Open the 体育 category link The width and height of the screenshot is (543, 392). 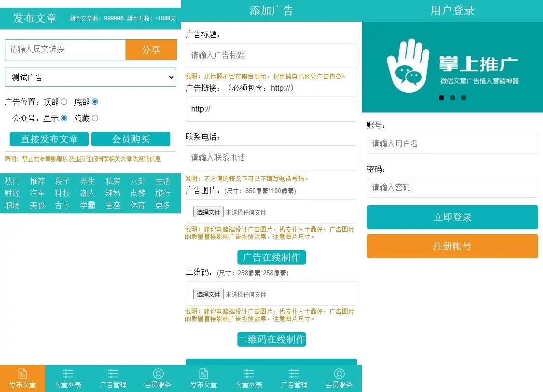138,205
